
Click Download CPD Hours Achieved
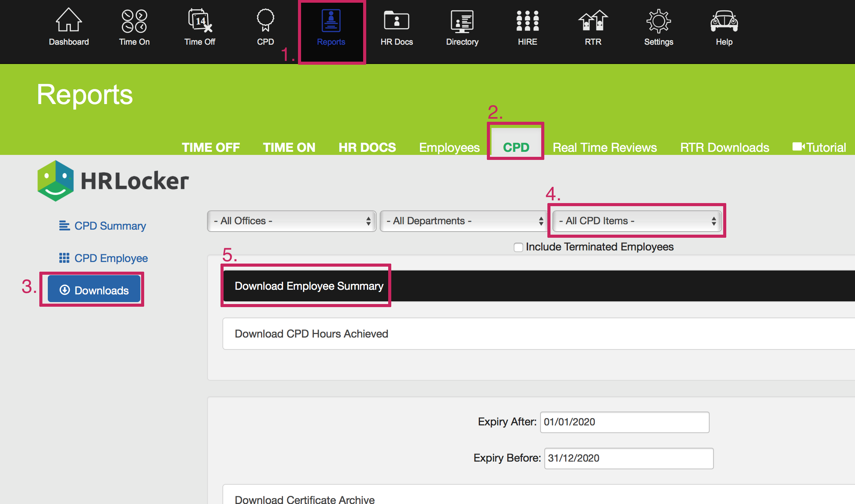311,334
